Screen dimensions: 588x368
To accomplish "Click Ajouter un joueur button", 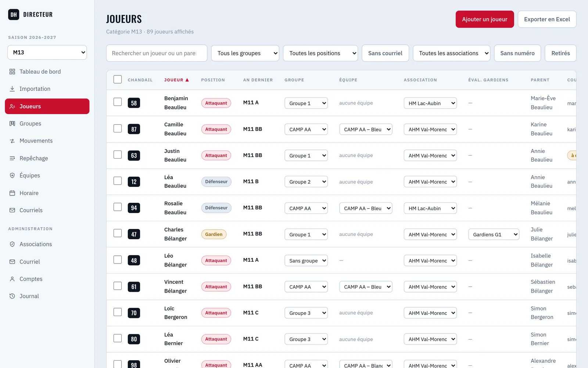I will point(485,19).
